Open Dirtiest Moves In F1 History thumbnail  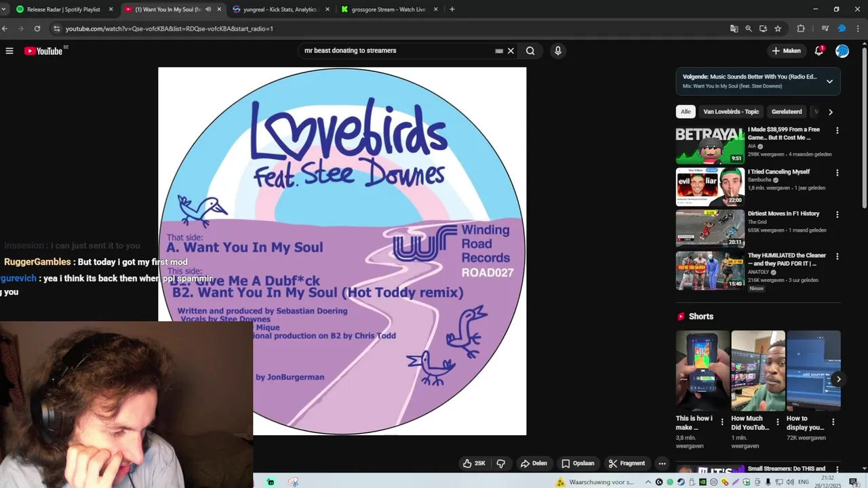(x=710, y=228)
